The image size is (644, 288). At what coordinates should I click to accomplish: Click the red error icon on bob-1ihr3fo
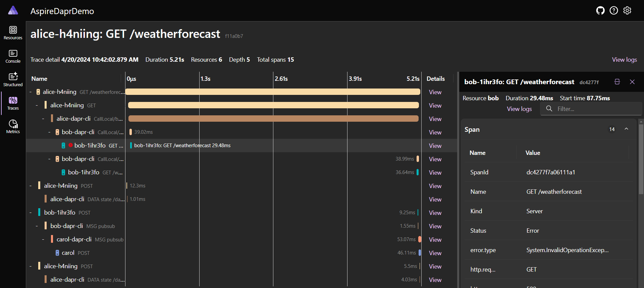(x=70, y=145)
